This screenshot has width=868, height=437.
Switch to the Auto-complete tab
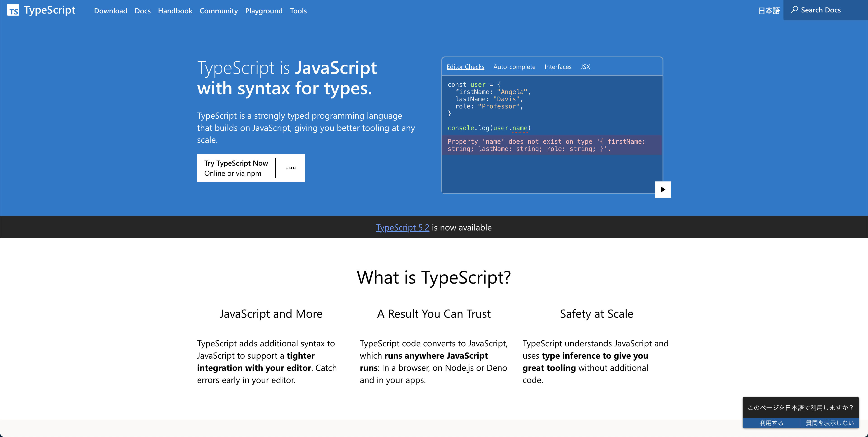coord(514,67)
